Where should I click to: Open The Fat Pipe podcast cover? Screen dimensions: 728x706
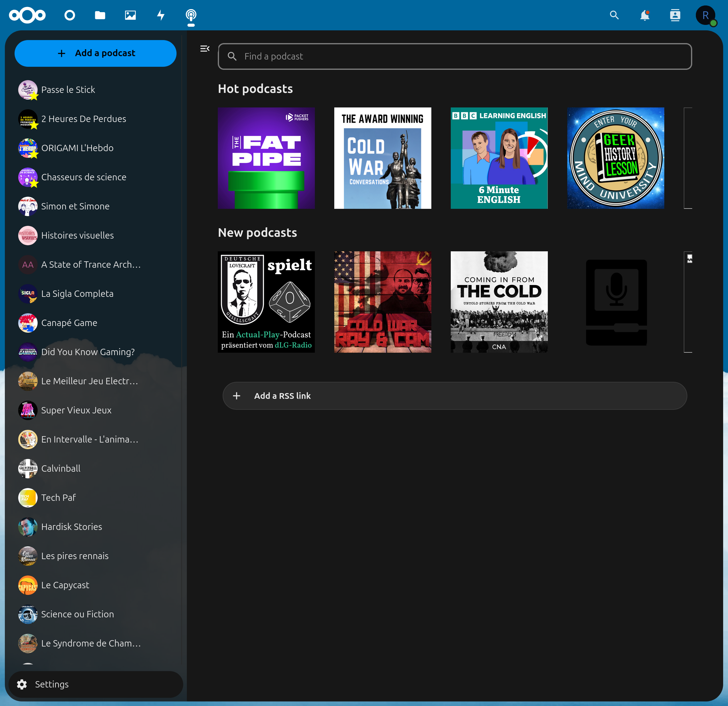266,158
